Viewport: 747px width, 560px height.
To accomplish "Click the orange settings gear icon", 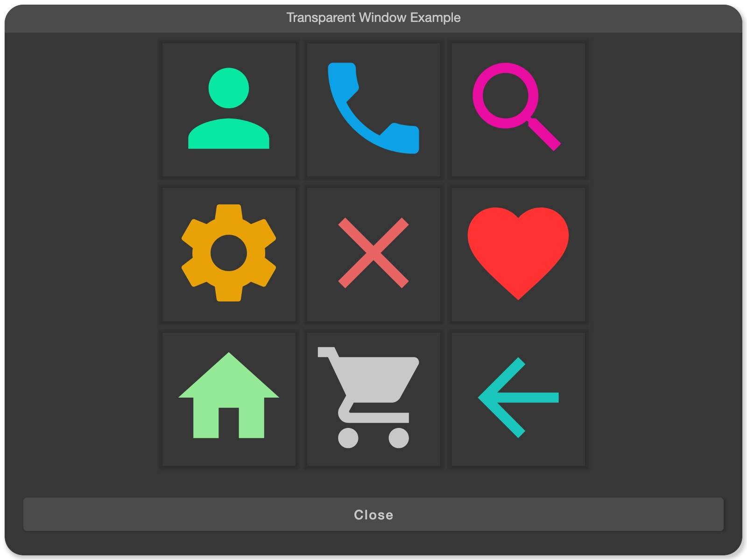I will [x=229, y=253].
